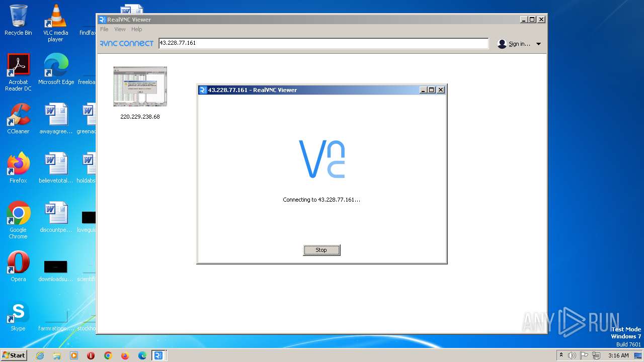This screenshot has height=362, width=644.
Task: Select the discountpe Word document icon
Action: click(56, 217)
